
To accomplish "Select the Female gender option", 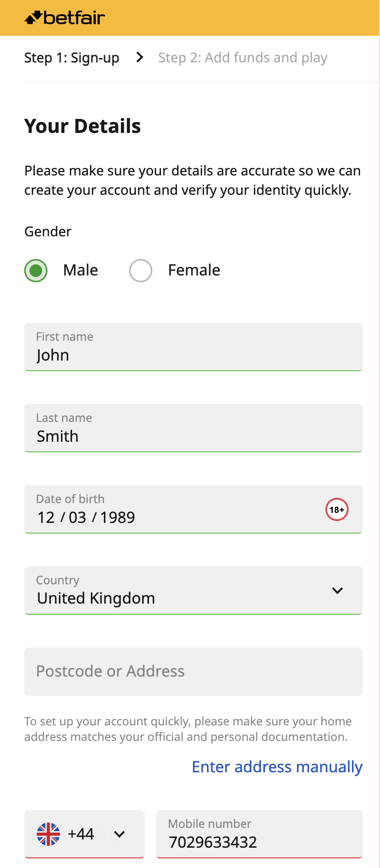I will click(141, 271).
